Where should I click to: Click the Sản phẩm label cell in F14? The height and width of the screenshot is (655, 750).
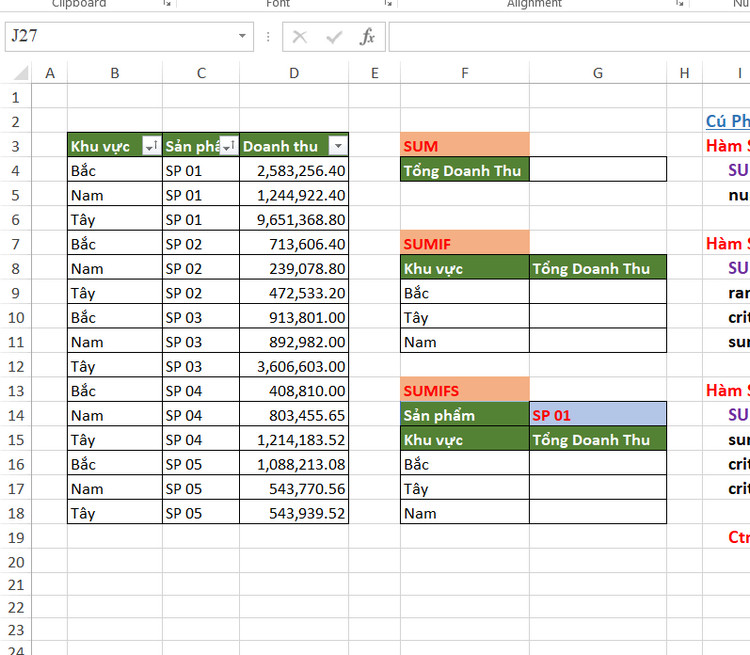coord(465,415)
